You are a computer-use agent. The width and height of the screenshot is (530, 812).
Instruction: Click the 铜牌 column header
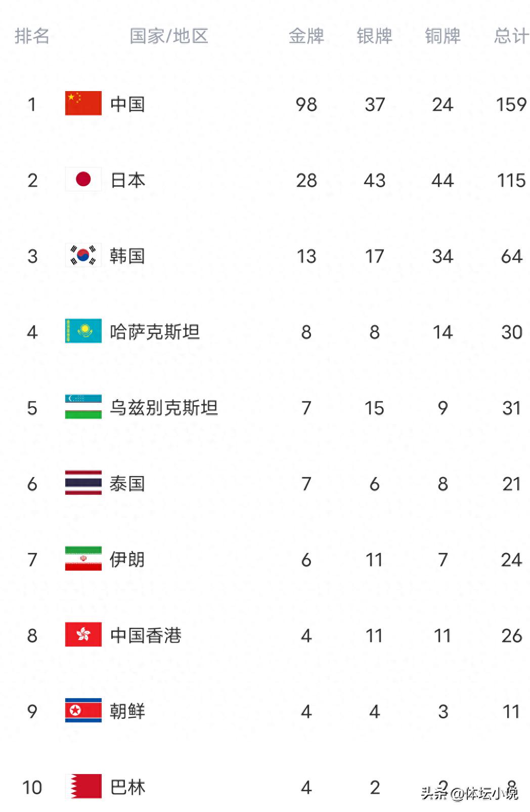(x=443, y=36)
